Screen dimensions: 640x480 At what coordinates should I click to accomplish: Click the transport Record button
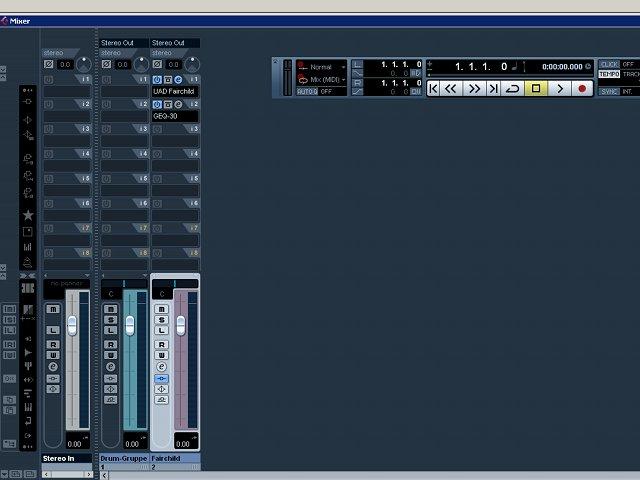(x=582, y=89)
